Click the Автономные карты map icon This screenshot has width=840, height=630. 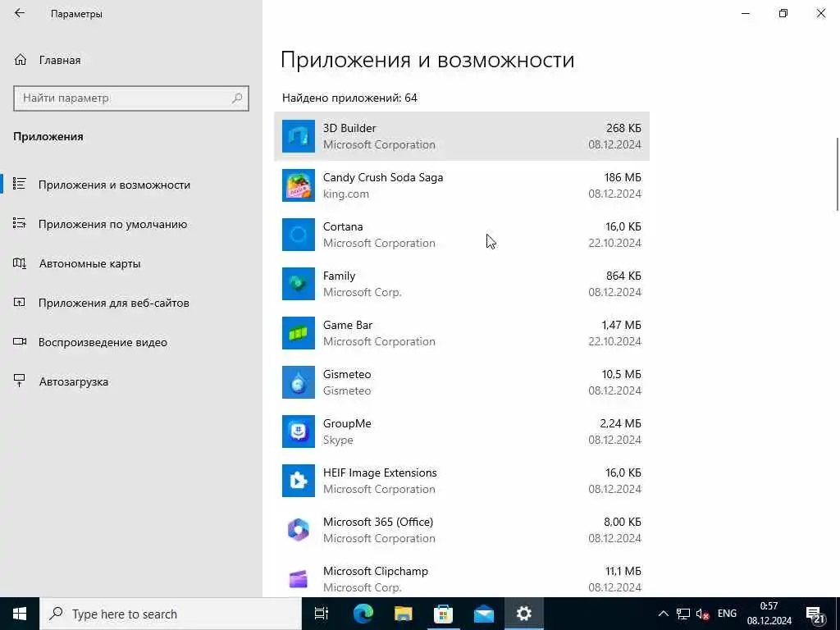click(20, 263)
